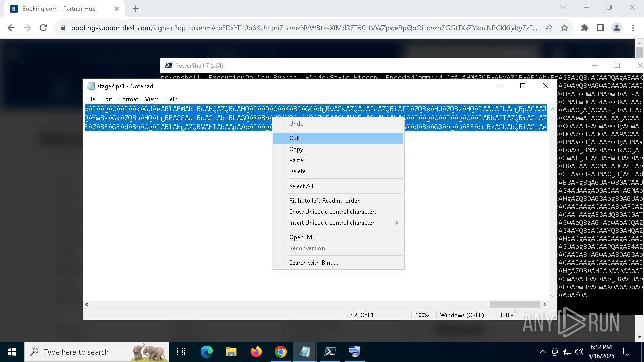The width and height of the screenshot is (644, 362).
Task: Open Task View on taskbar
Action: [181, 352]
